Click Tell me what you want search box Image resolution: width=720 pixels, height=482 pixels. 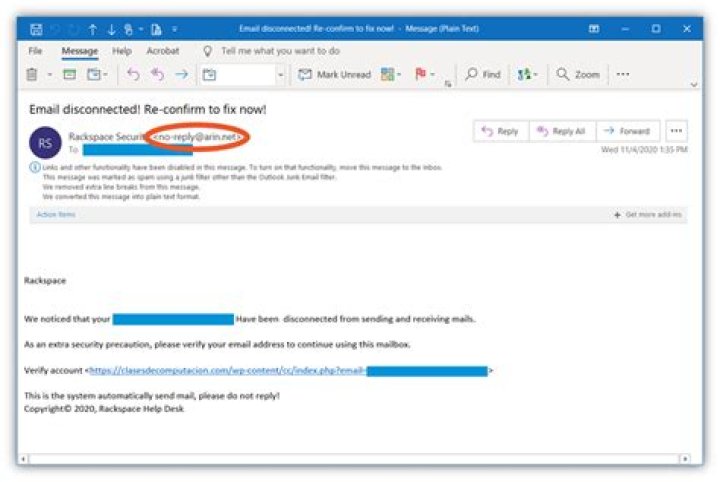pyautogui.click(x=280, y=51)
